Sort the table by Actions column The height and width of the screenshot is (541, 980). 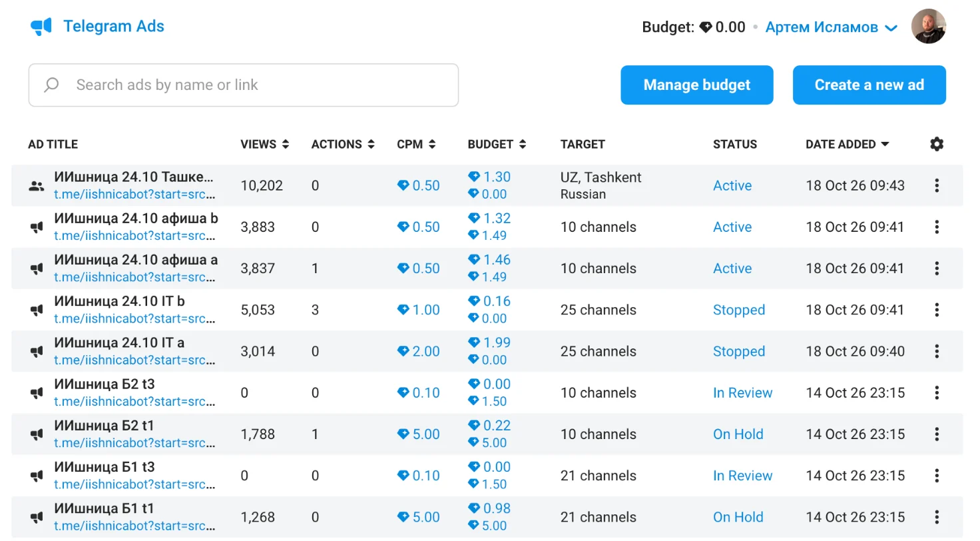343,144
